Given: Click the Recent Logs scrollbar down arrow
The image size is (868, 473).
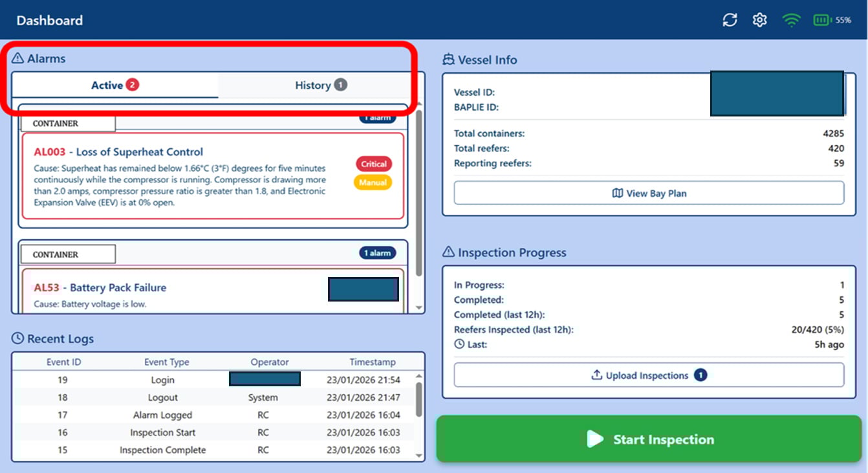Looking at the screenshot, I should tap(419, 456).
